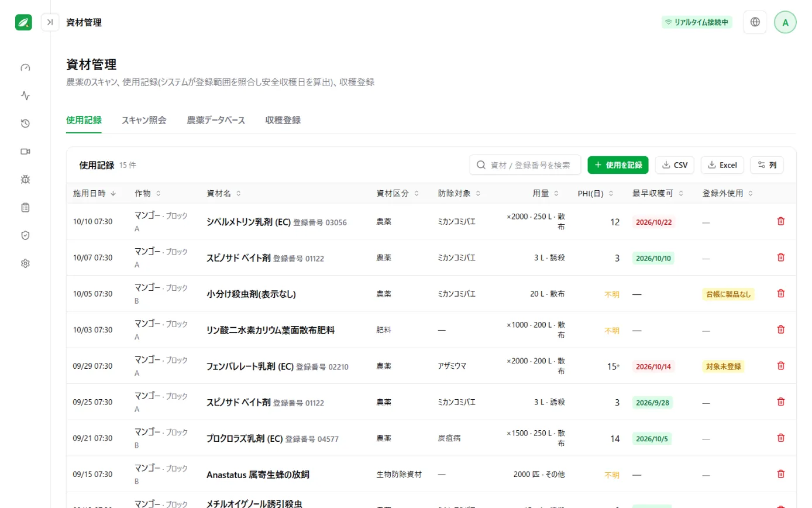Sort by 用量 column header
812x508 pixels.
click(x=545, y=193)
